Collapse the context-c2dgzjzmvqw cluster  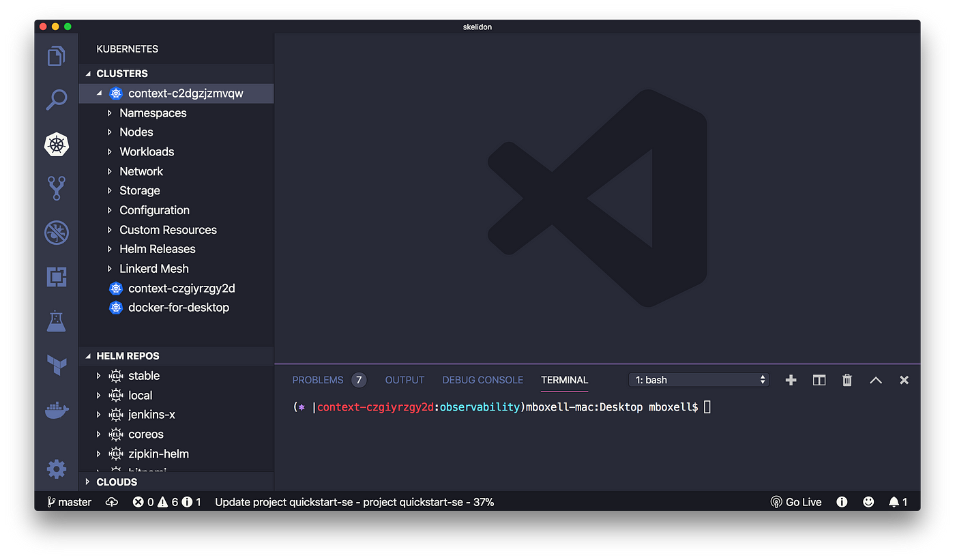click(x=100, y=93)
